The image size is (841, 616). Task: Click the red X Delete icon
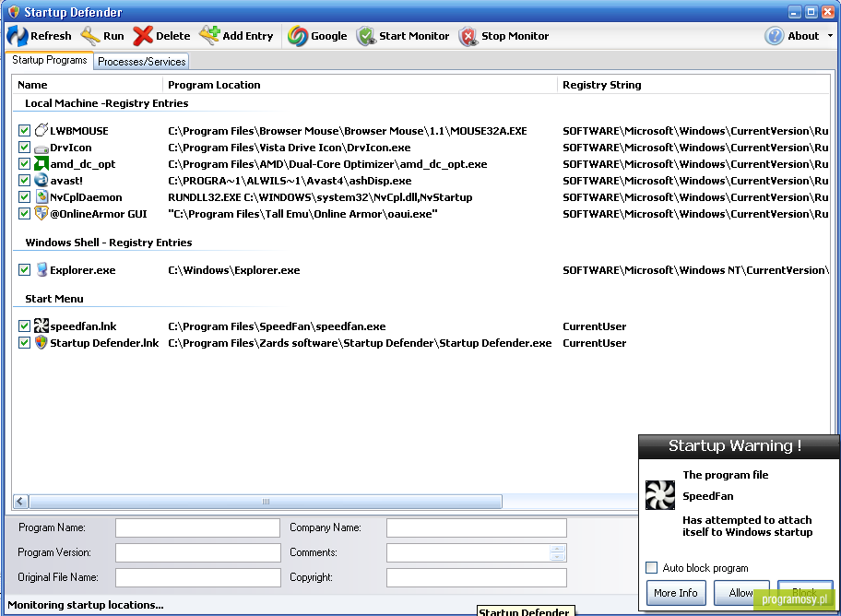143,36
